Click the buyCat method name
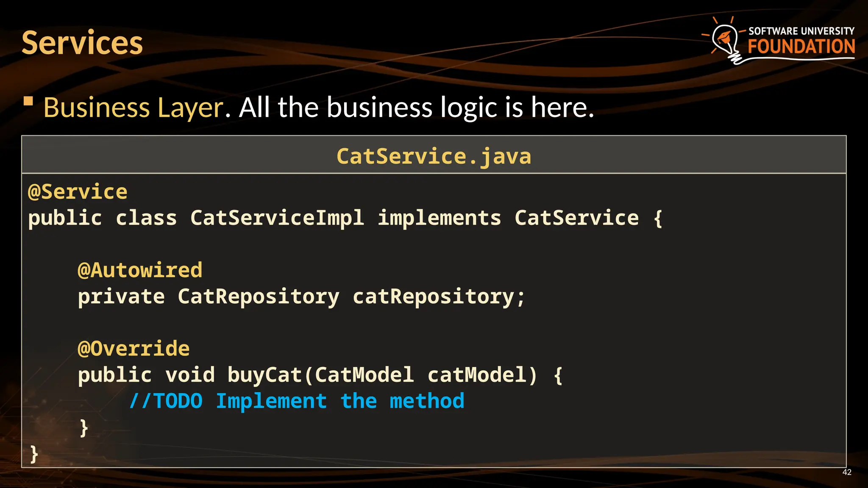Image resolution: width=868 pixels, height=488 pixels. click(x=264, y=375)
